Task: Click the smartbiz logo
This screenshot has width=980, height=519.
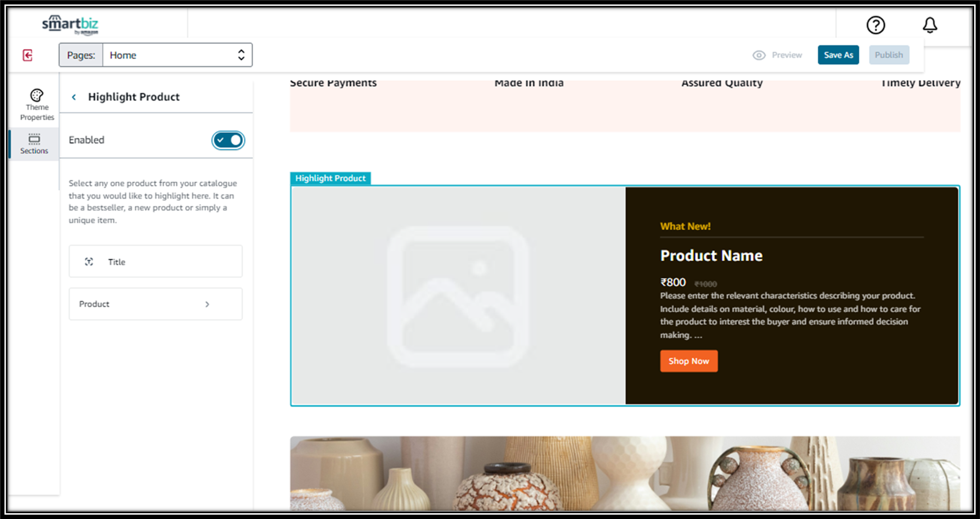Action: [70, 25]
